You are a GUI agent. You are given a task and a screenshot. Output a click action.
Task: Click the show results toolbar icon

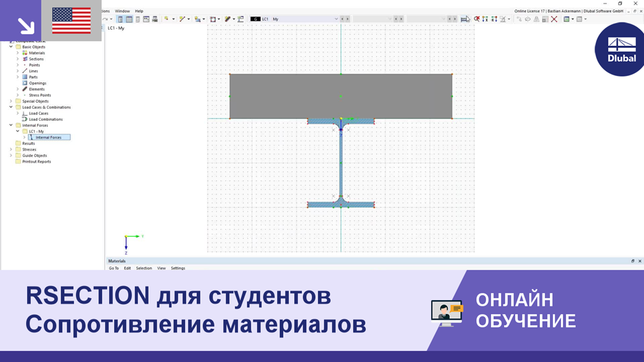[464, 19]
